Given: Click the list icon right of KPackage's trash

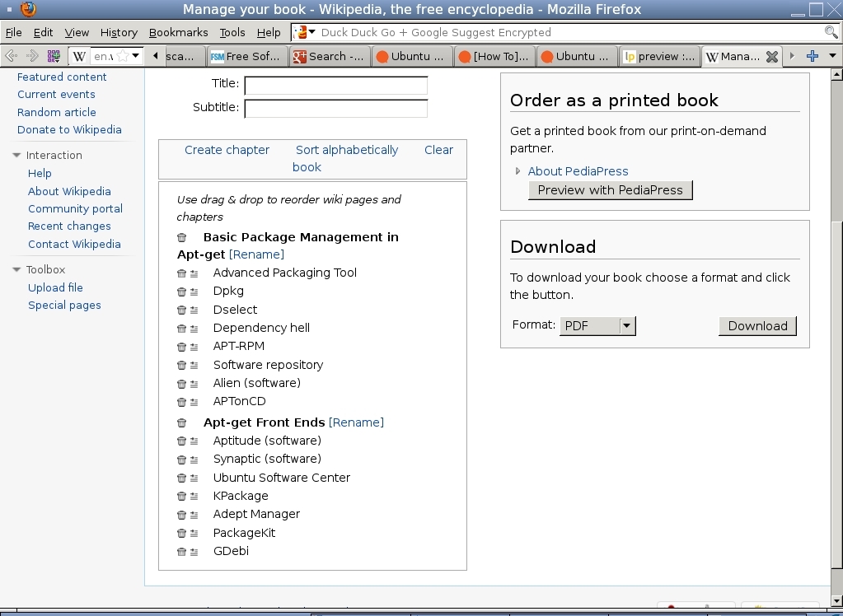Looking at the screenshot, I should (194, 497).
